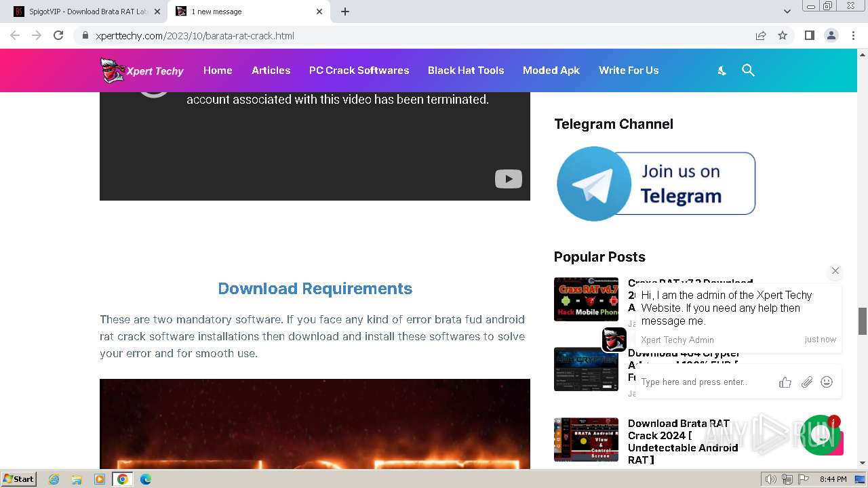Go forward in browser history
This screenshot has height=488, width=868.
(37, 35)
